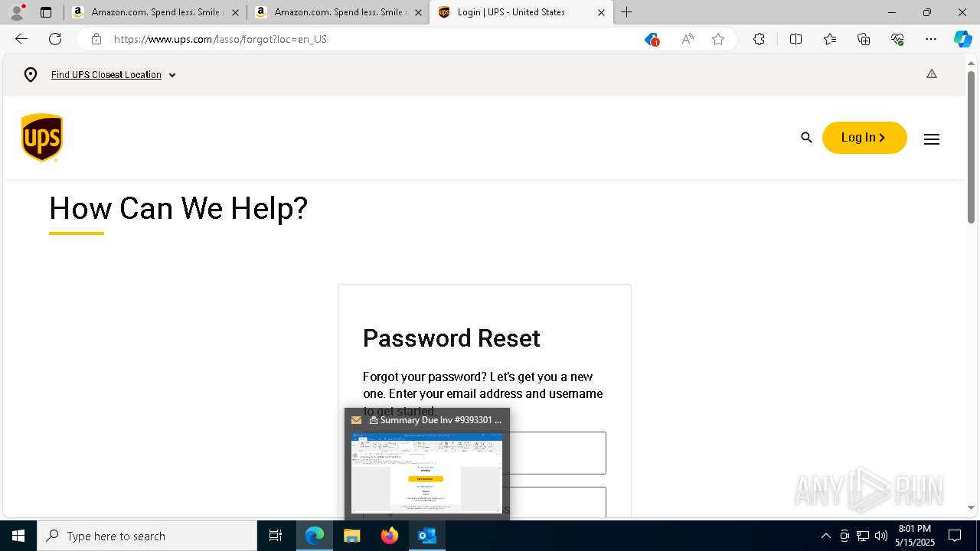Open Collections icon
The height and width of the screenshot is (551, 980).
pyautogui.click(x=864, y=39)
